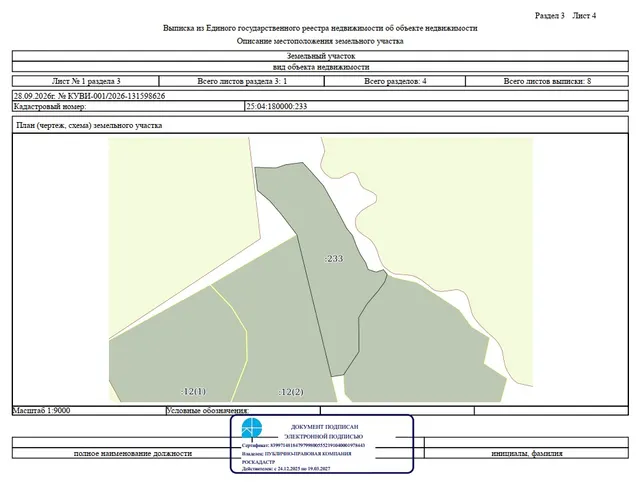The width and height of the screenshot is (640, 488).
Task: Click the 'Всего листов выписки: 8' cell
Action: [547, 81]
